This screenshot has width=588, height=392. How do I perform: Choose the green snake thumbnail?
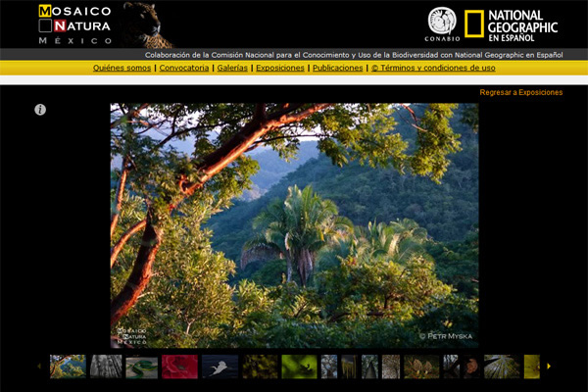click(x=141, y=367)
